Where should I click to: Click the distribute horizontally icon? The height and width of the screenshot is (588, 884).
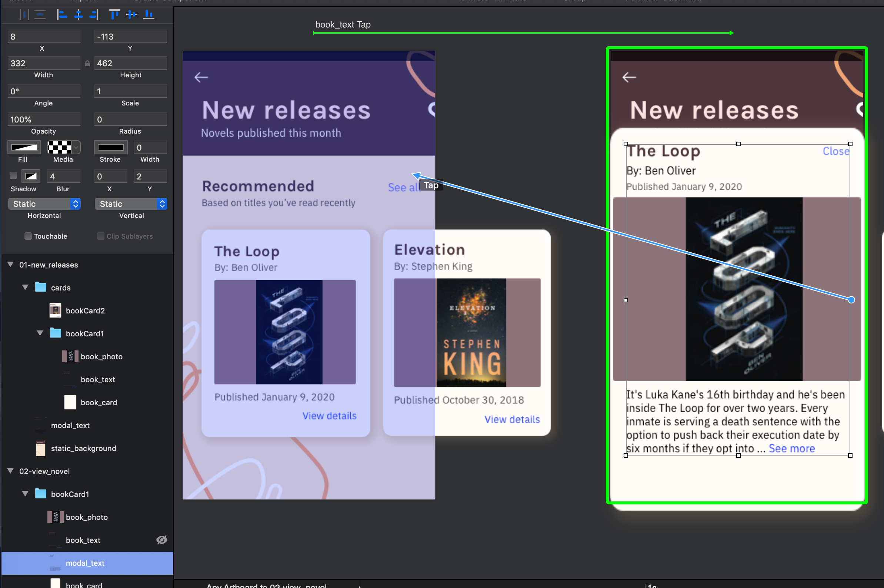click(x=24, y=15)
